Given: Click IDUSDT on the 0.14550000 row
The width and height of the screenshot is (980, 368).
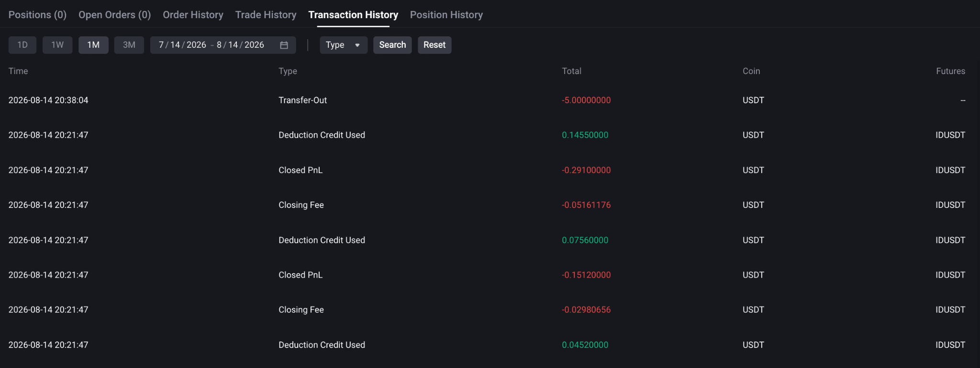Looking at the screenshot, I should pos(950,135).
